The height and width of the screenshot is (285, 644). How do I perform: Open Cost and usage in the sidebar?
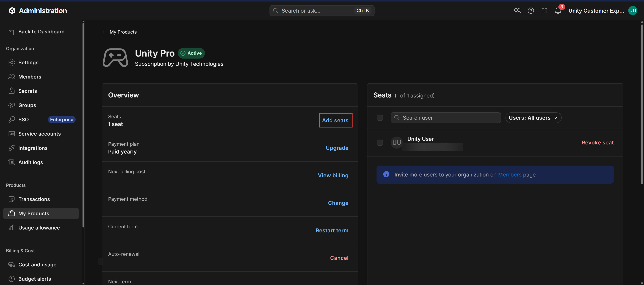(x=41, y=265)
